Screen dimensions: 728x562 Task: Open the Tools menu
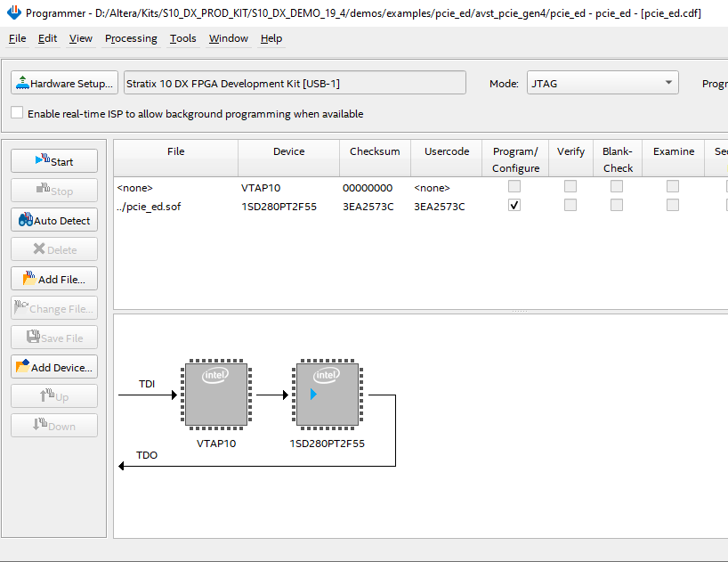183,38
